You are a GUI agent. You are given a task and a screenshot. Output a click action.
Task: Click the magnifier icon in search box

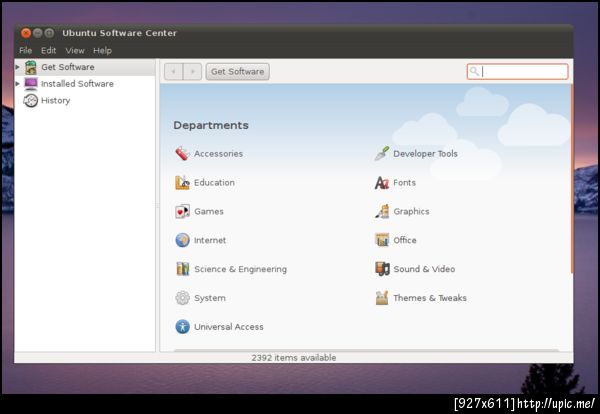coord(474,71)
